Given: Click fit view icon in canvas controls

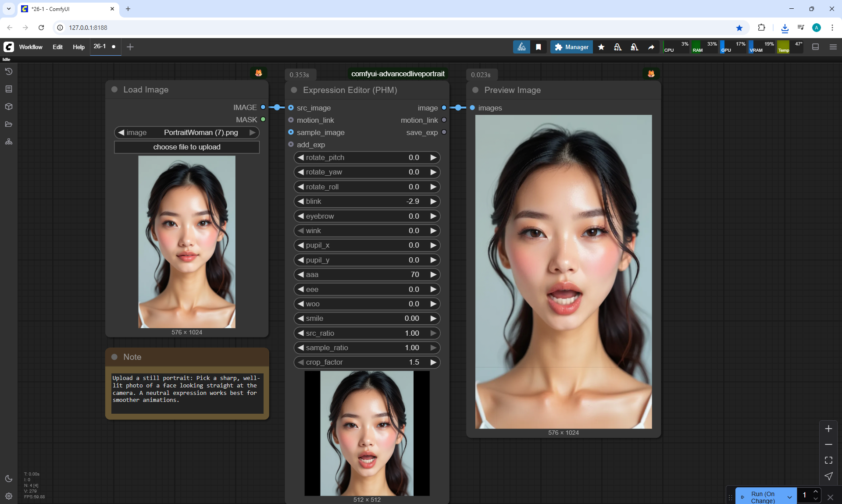Looking at the screenshot, I should (828, 460).
